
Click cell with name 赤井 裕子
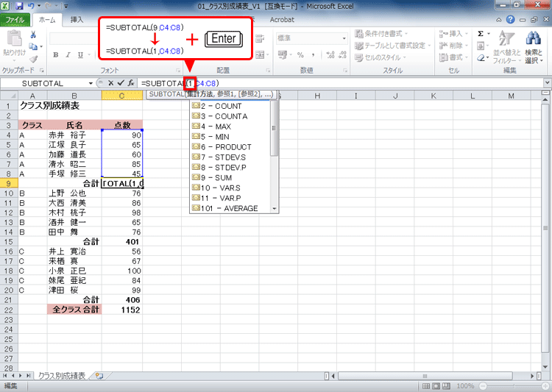(74, 135)
